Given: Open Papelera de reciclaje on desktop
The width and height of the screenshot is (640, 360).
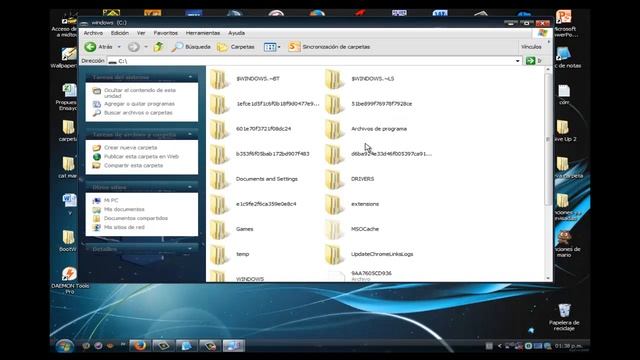Looking at the screenshot, I should [x=564, y=317].
